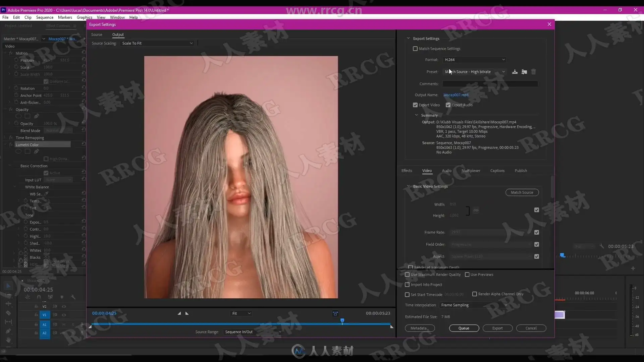This screenshot has width=644, height=362.
Task: Open the Time Interpolation dropdown
Action: [x=474, y=305]
